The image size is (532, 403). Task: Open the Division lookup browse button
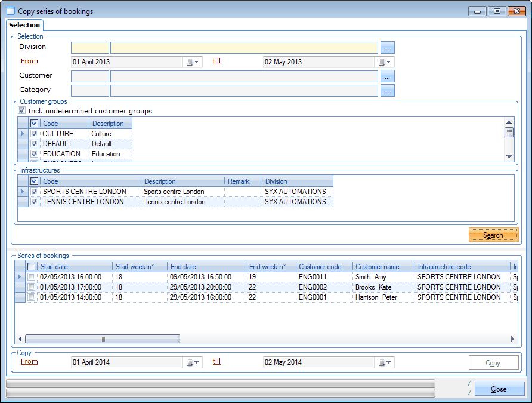pyautogui.click(x=388, y=48)
